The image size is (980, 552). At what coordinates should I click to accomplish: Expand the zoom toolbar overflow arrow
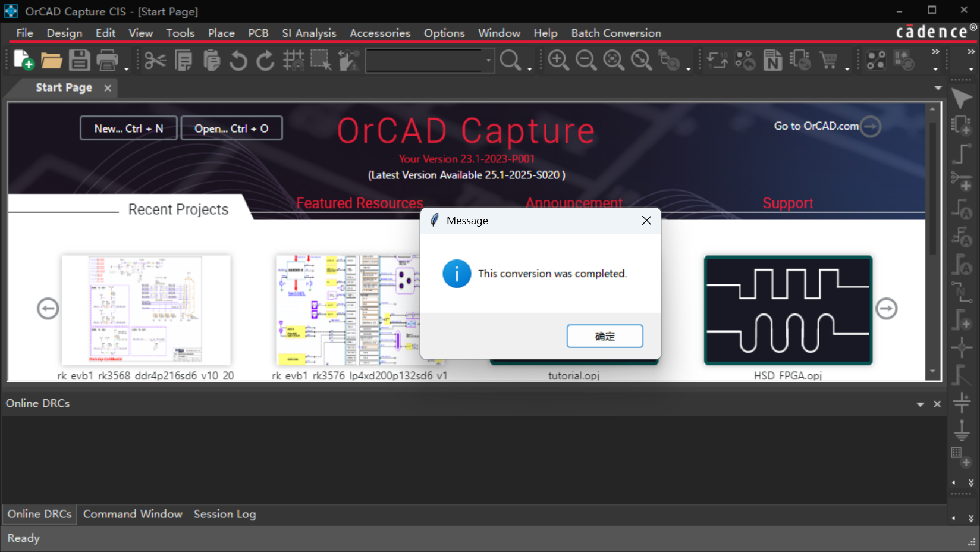pyautogui.click(x=689, y=69)
